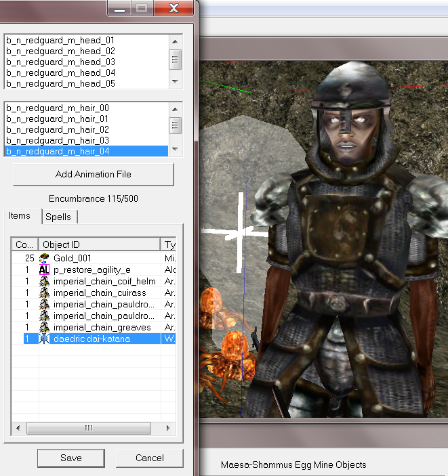The height and width of the screenshot is (476, 448).
Task: Click Maesa-Shammus Egg Mine Objects status text
Action: (x=293, y=464)
